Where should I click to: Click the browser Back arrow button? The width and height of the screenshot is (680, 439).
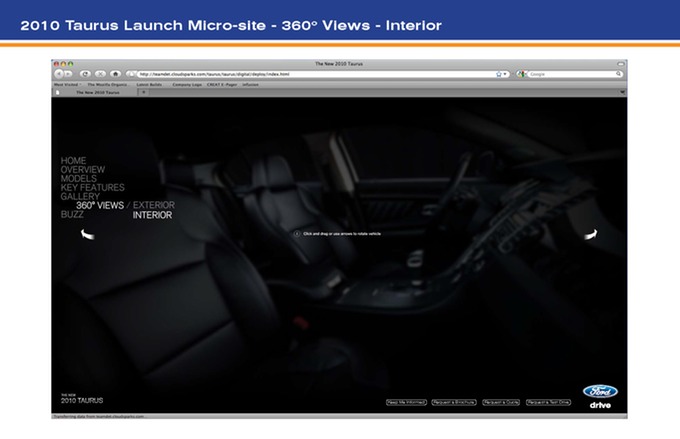coord(59,74)
